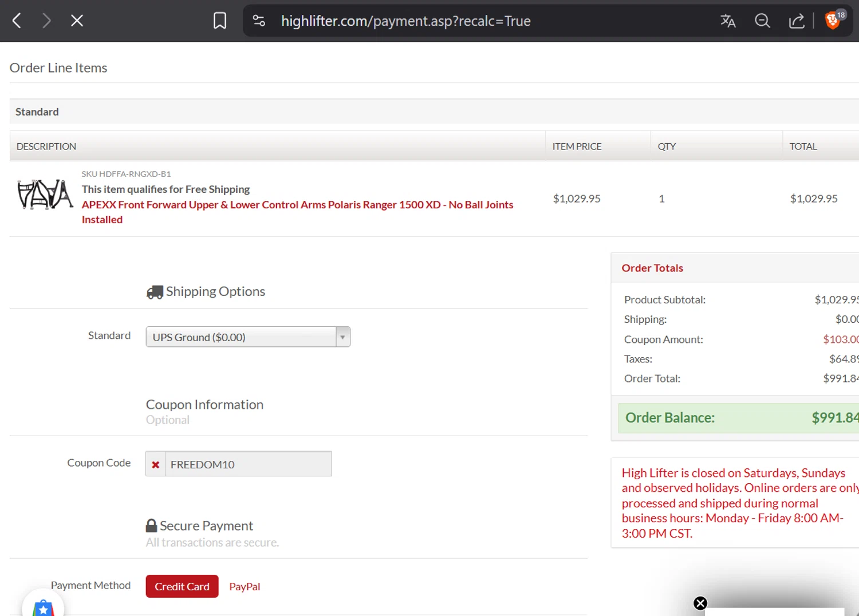
Task: Click the Product Subtotal label
Action: [665, 299]
